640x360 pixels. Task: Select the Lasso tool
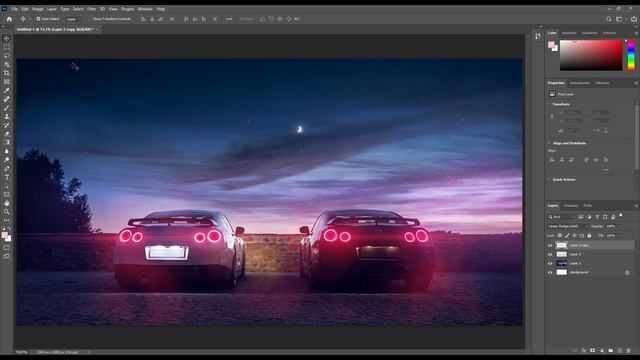tap(7, 56)
